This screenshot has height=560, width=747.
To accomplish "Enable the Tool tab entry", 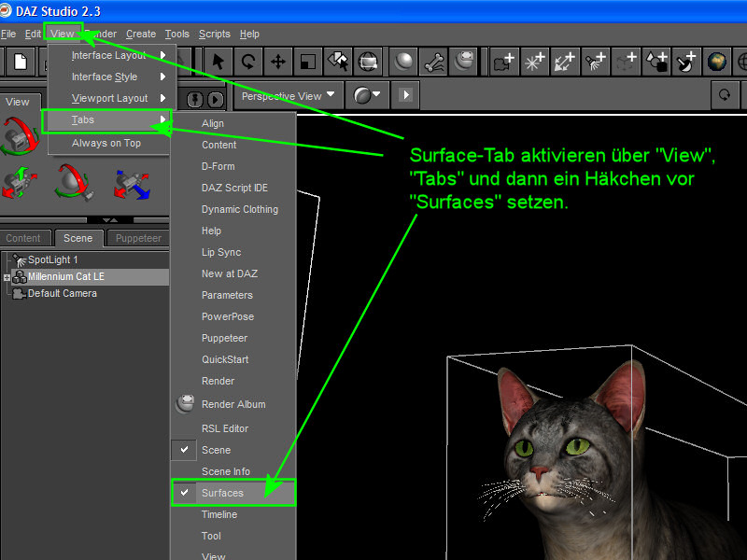I will [x=233, y=536].
